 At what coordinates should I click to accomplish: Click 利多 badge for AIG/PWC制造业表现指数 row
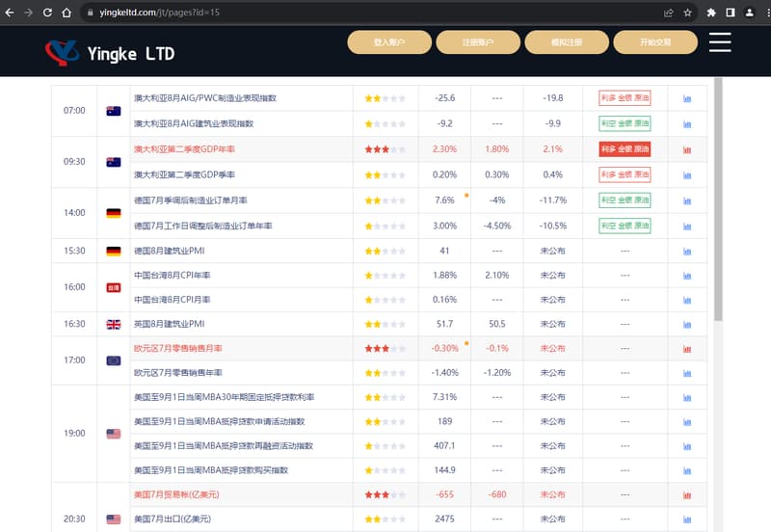tap(625, 98)
